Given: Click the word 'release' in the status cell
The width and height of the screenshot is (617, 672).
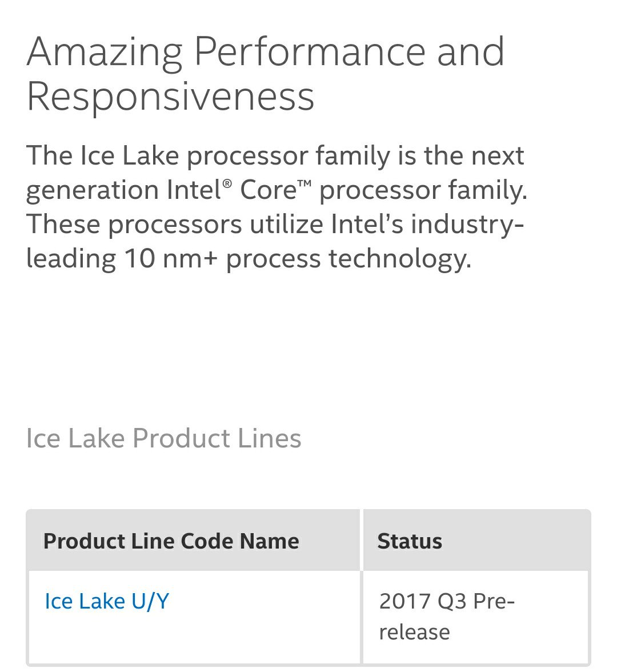Looking at the screenshot, I should [414, 632].
